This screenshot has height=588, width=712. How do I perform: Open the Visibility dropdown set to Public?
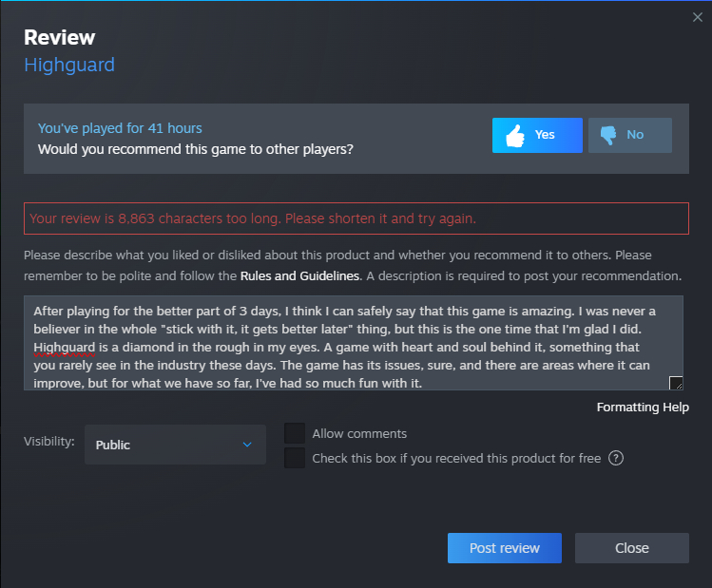point(175,445)
